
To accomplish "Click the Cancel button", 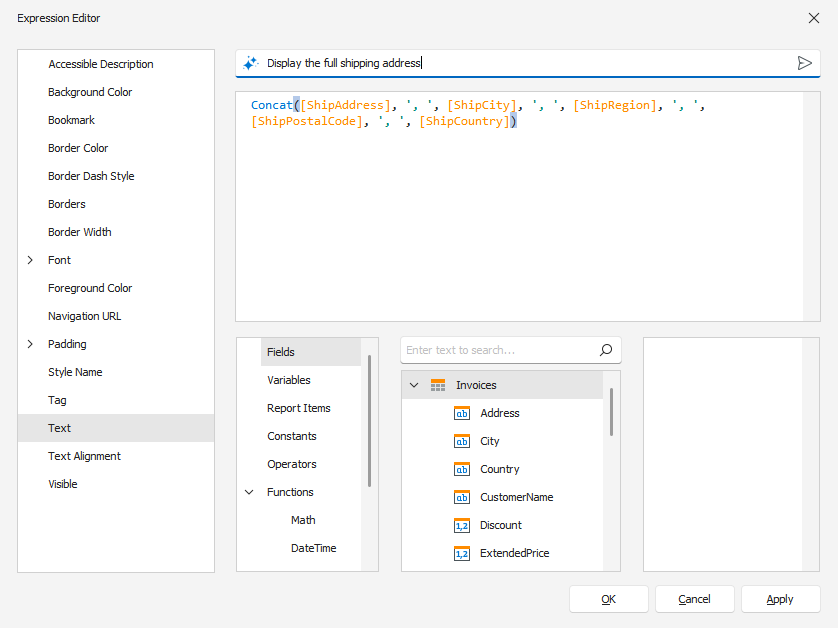I will coord(694,598).
